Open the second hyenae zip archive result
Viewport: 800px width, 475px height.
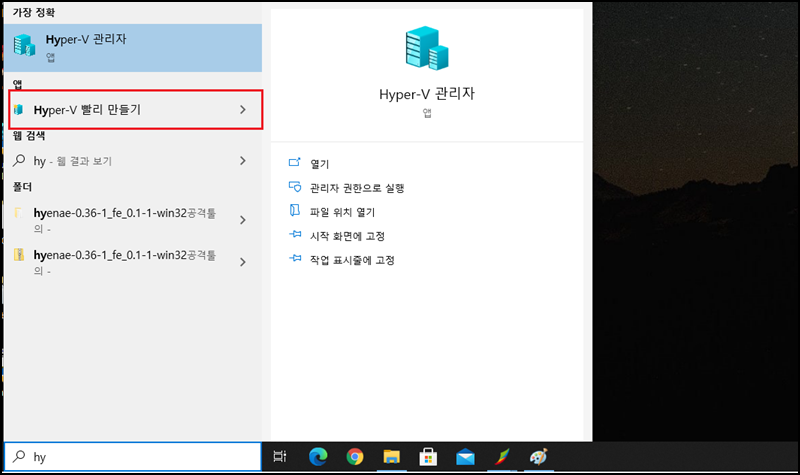coord(133,262)
